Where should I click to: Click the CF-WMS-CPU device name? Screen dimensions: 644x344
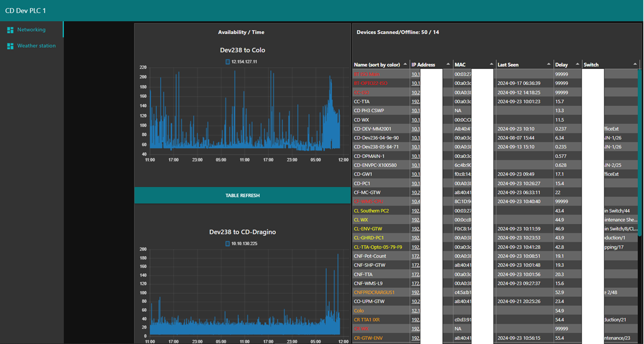tap(368, 201)
